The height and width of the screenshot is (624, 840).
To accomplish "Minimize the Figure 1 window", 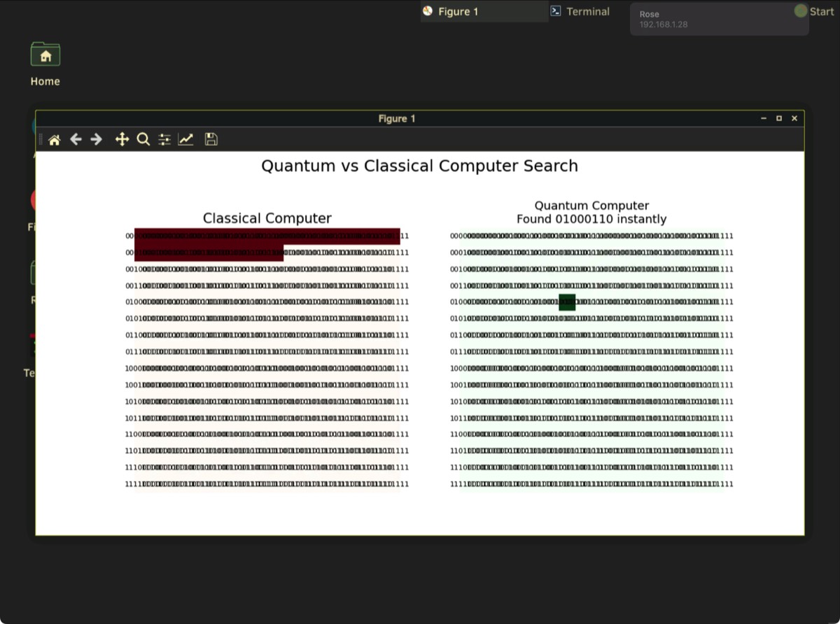I will pos(763,118).
